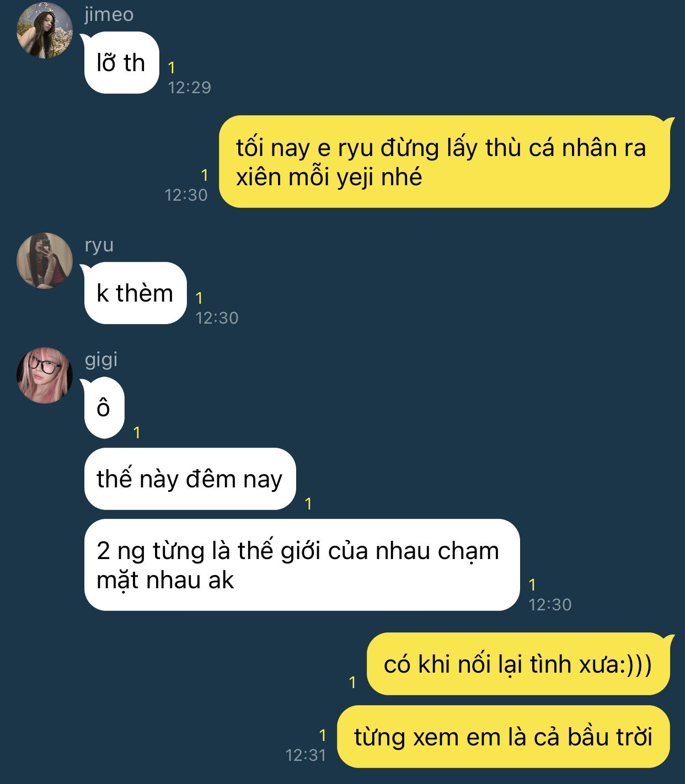The width and height of the screenshot is (685, 784).
Task: Select gigi's 'ô' message bubble
Action: 104,408
